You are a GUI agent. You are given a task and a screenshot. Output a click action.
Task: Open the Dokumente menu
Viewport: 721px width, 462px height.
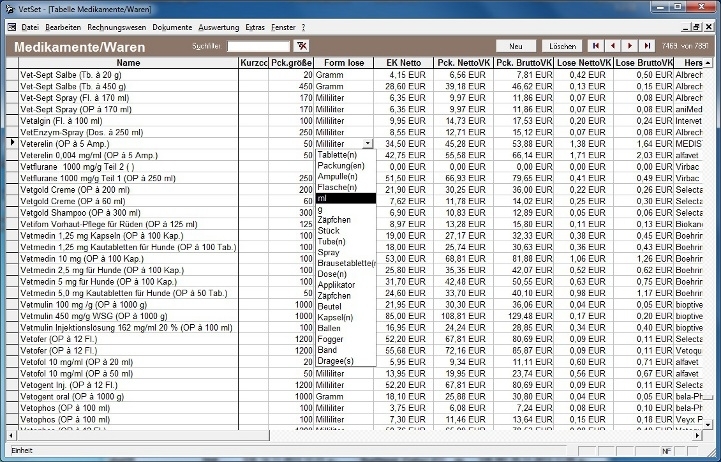(x=172, y=28)
